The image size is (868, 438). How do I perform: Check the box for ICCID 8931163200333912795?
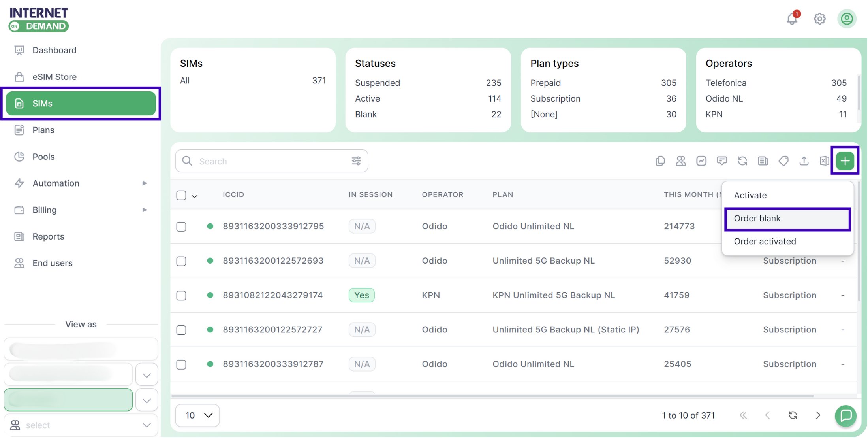[x=181, y=227]
